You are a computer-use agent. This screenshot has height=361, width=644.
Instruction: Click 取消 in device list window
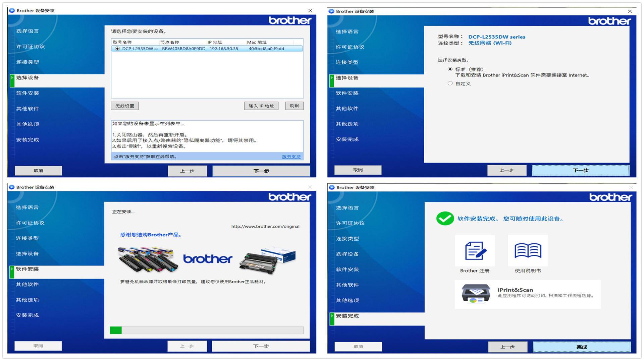[x=39, y=171]
